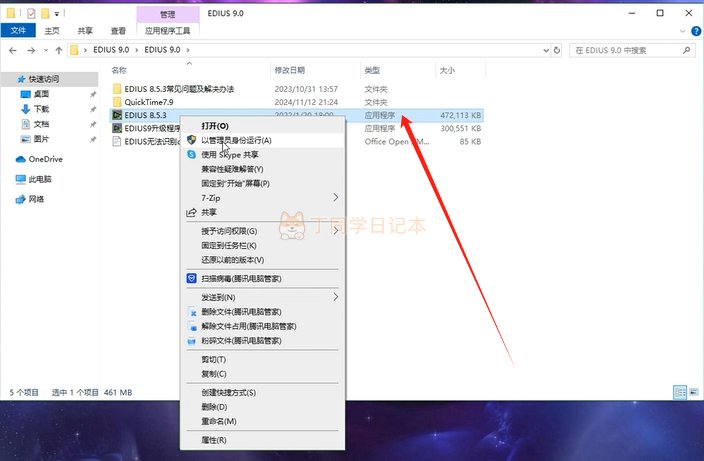Open the quick access toolbar dropdown
This screenshot has height=461, width=704.
click(x=57, y=14)
